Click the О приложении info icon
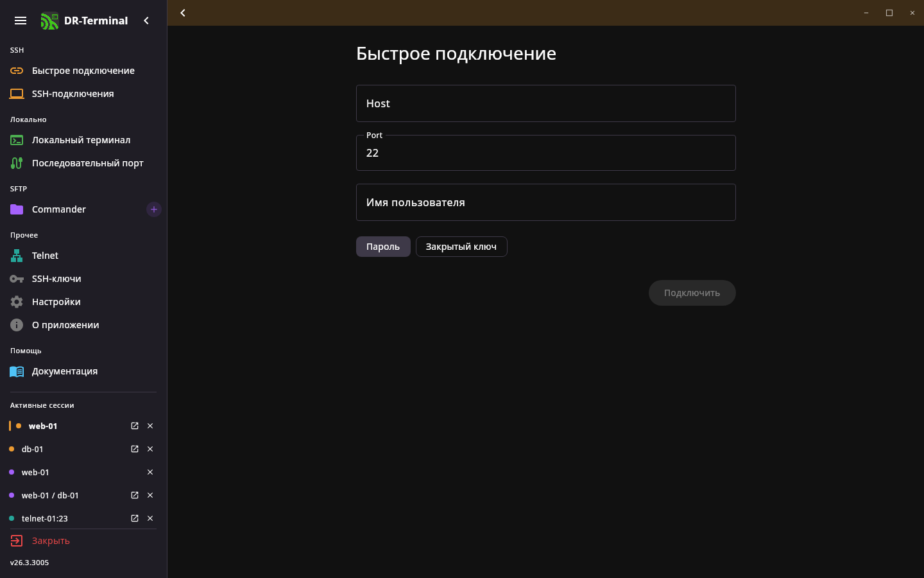 [17, 325]
